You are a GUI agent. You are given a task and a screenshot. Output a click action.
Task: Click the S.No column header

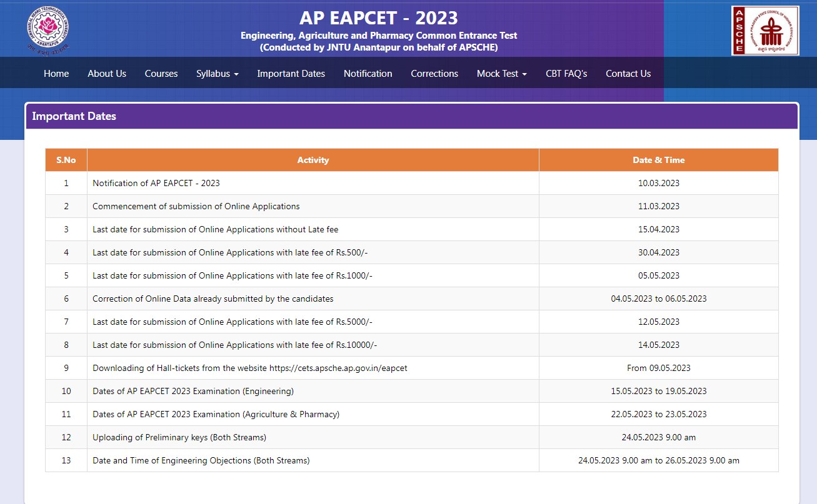(x=66, y=160)
